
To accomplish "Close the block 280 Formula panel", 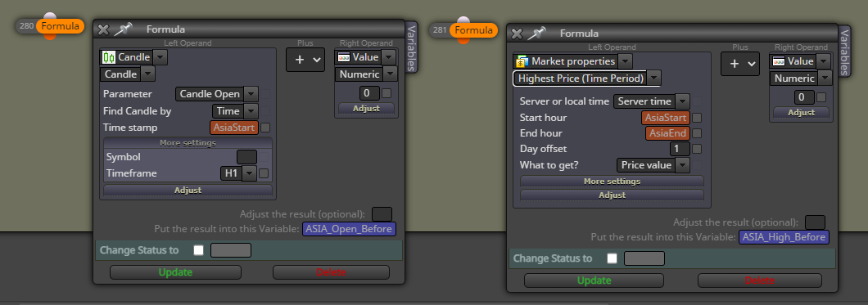I will coord(103,29).
